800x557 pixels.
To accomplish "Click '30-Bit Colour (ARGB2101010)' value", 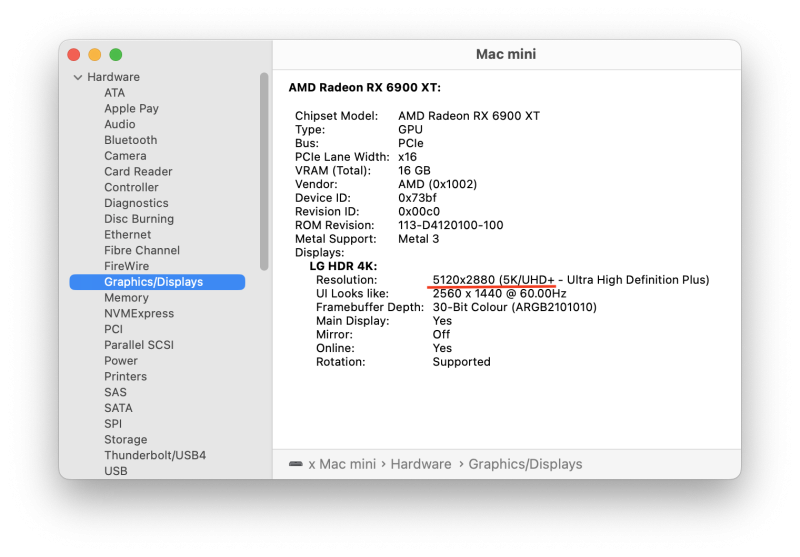I will pyautogui.click(x=514, y=308).
